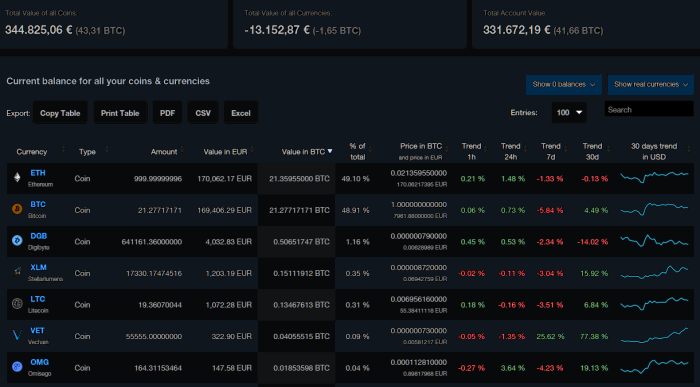Open the OMG currency link
Screen dimensions: 700x387
click(x=40, y=362)
